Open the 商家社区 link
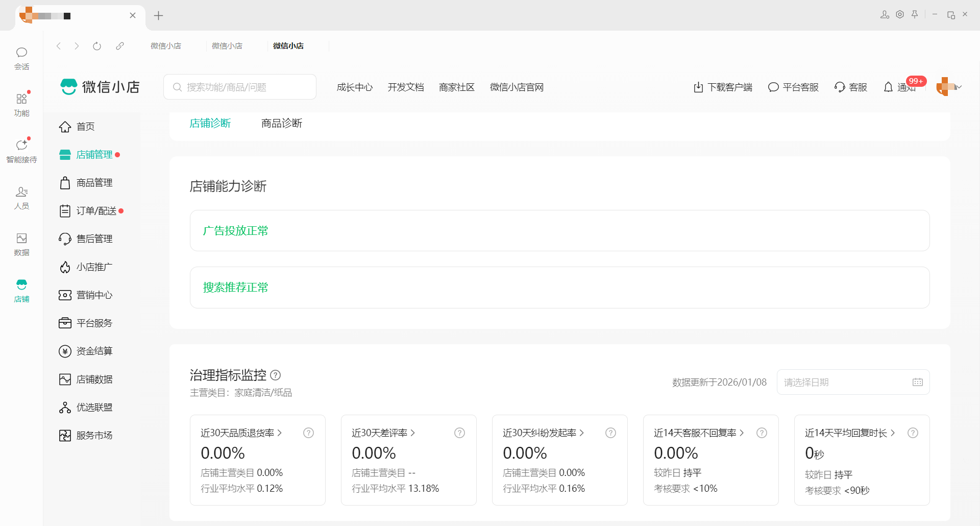This screenshot has width=980, height=526. (x=457, y=87)
